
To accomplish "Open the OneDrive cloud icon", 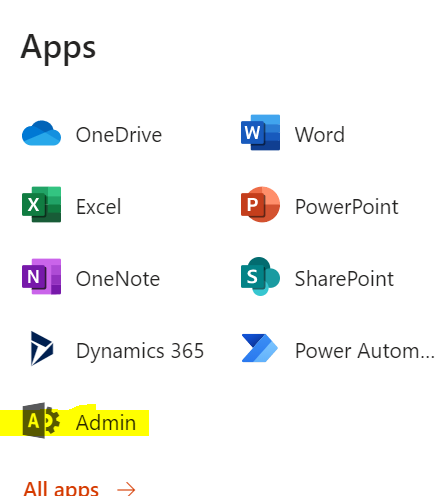I will tap(41, 133).
